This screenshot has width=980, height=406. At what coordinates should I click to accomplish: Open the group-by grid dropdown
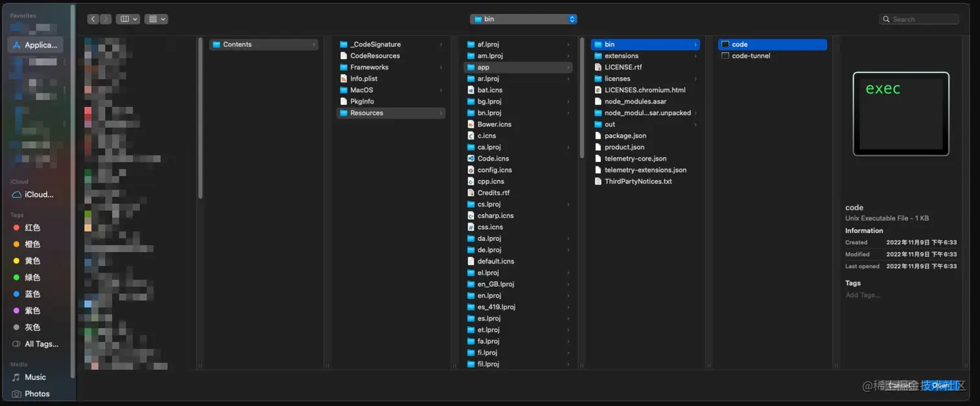pyautogui.click(x=156, y=19)
